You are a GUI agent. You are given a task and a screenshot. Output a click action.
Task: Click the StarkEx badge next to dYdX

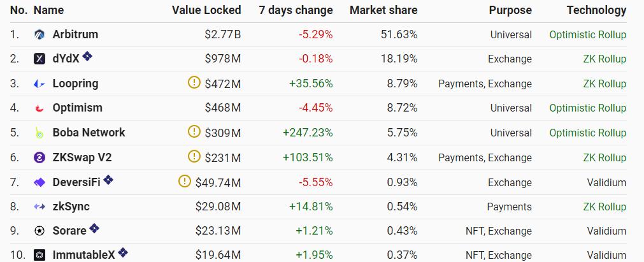[x=87, y=57]
